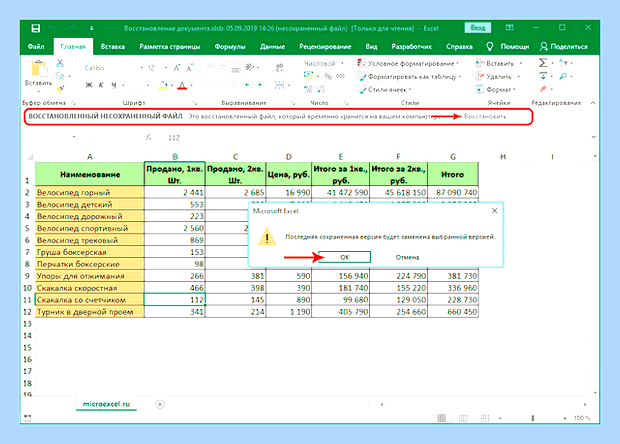The width and height of the screenshot is (620, 444).
Task: Close the Microsoft Excel warning dialog
Action: pyautogui.click(x=494, y=211)
